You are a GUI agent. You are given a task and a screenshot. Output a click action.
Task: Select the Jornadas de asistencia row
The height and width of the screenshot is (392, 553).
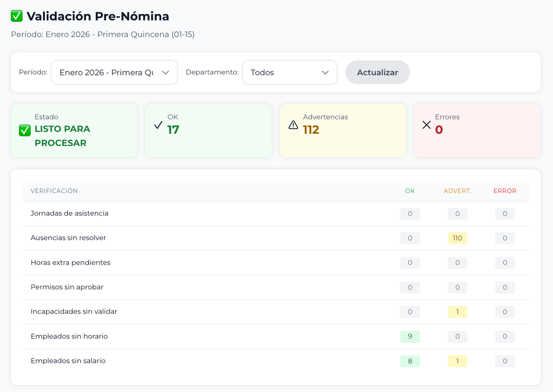(x=69, y=213)
